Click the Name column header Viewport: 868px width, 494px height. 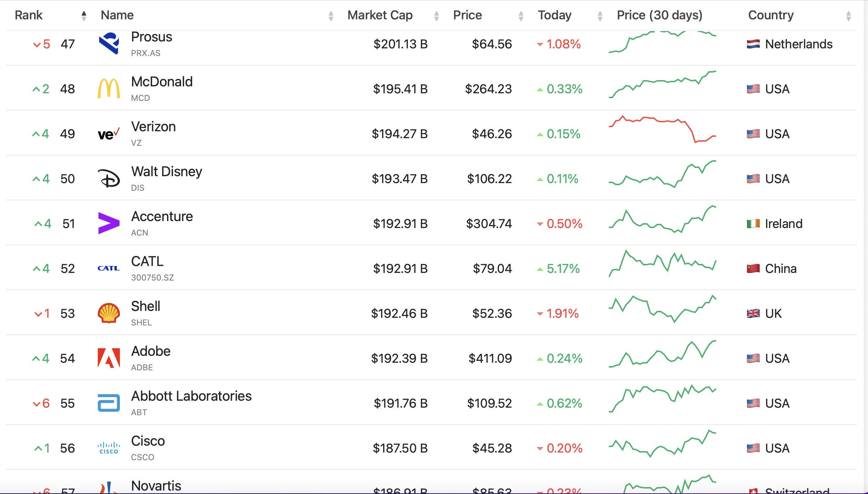pyautogui.click(x=117, y=15)
